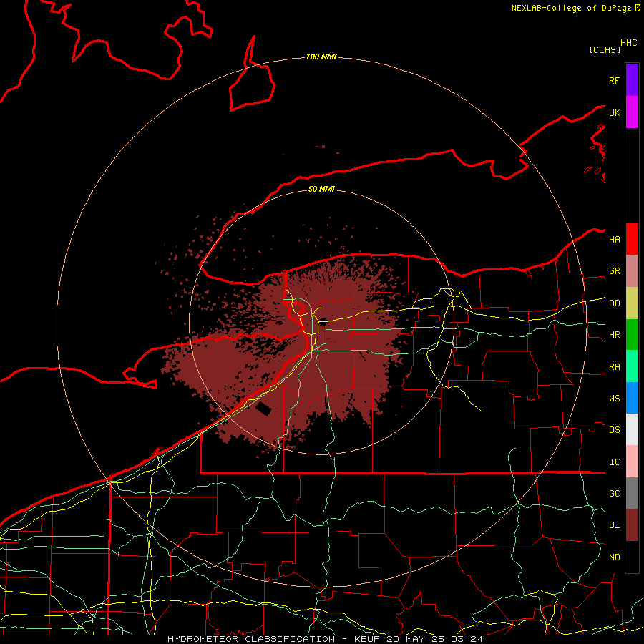
Task: Click the '03:24' timestamp text
Action: (x=466, y=639)
